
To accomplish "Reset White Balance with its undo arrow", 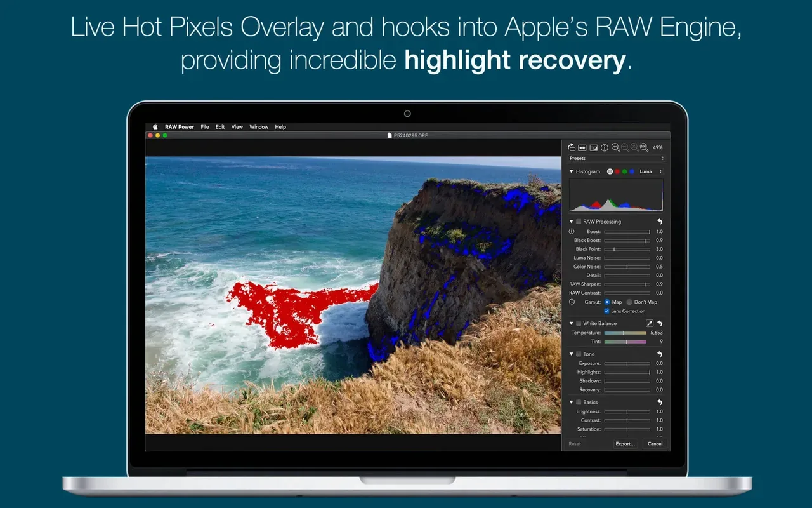I will pos(659,323).
